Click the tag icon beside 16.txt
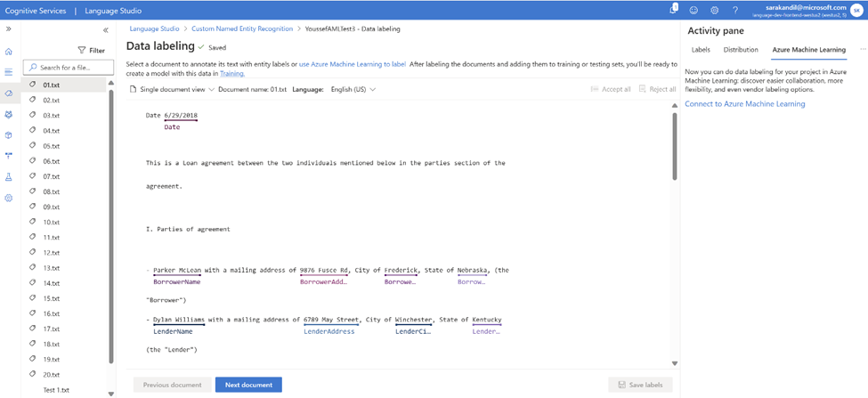Screen dimensions: 868x398 (32, 313)
